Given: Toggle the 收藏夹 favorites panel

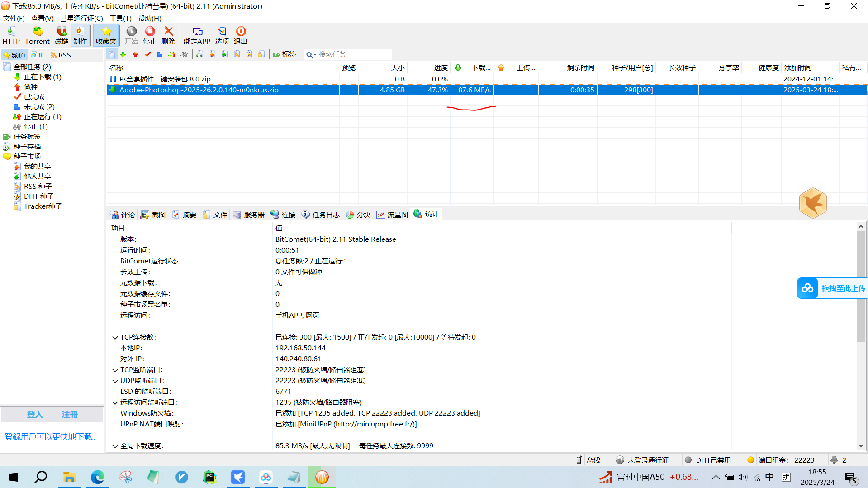Looking at the screenshot, I should (106, 35).
